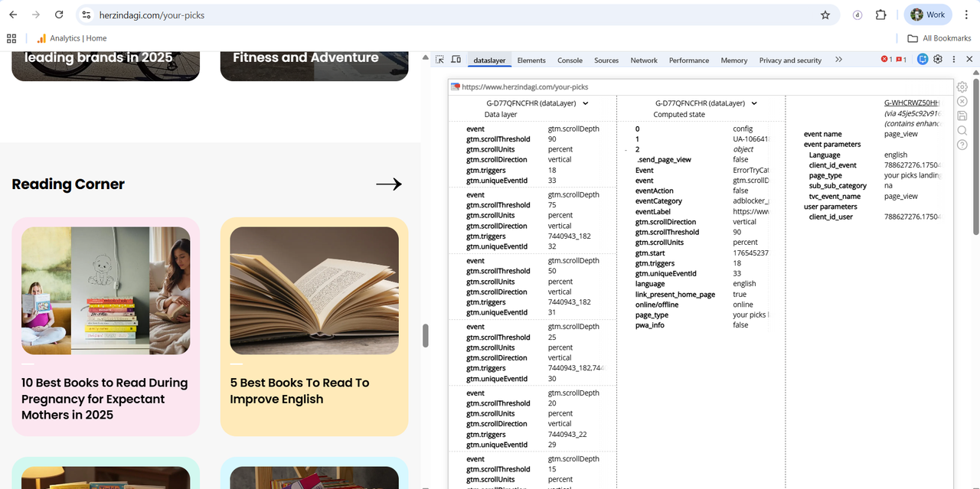The height and width of the screenshot is (489, 980).
Task: Activate the inspect element picker
Action: [x=439, y=60]
